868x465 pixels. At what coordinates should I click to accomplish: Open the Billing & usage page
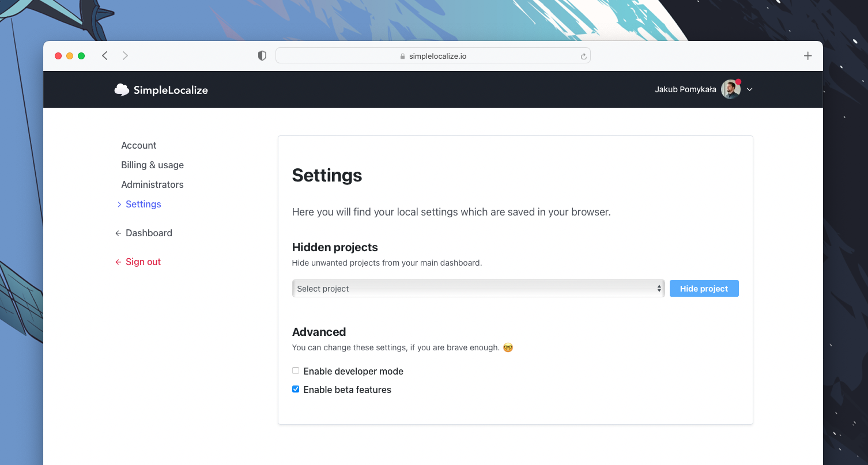click(x=152, y=165)
